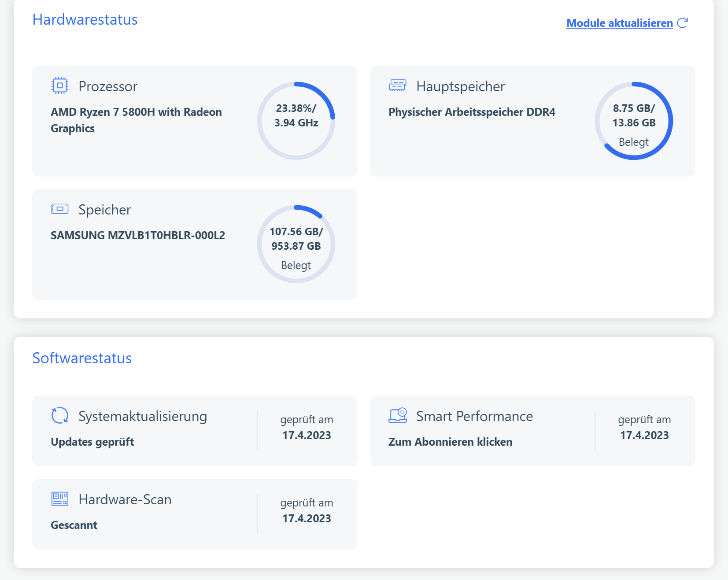The image size is (728, 580).
Task: Click the processor usage circular gauge
Action: tap(296, 121)
